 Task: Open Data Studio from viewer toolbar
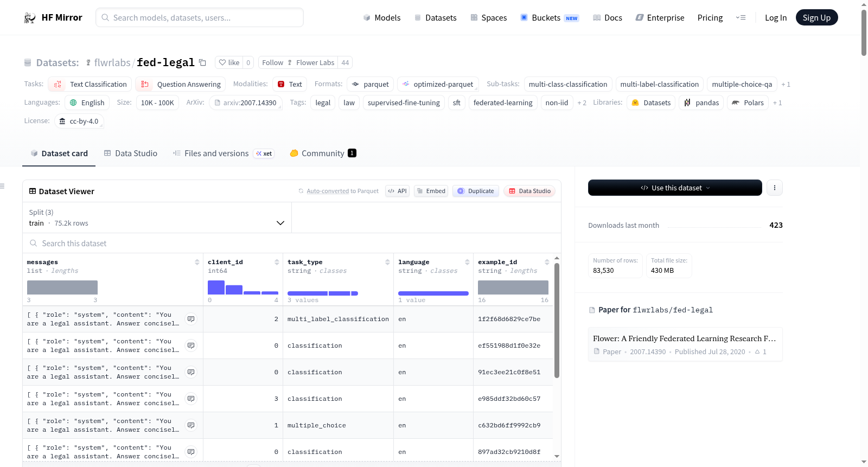(529, 191)
